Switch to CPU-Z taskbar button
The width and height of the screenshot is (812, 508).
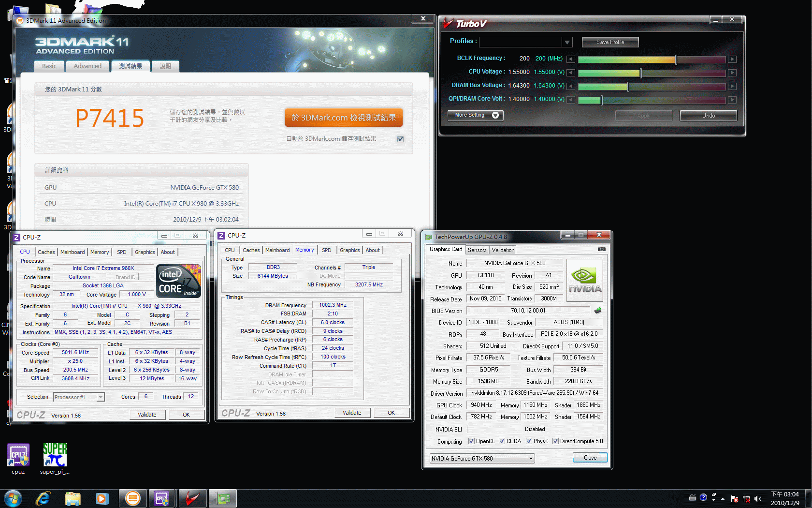(x=162, y=498)
